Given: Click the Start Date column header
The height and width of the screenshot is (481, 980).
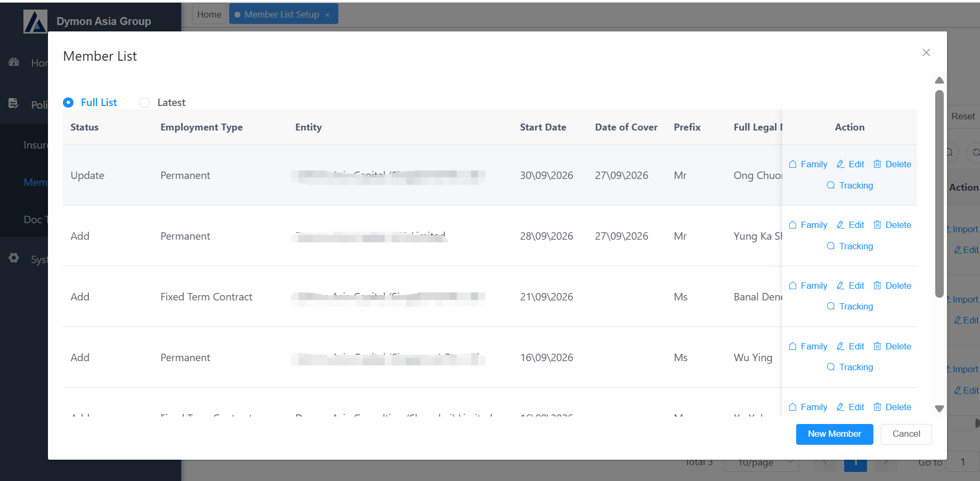Looking at the screenshot, I should [543, 127].
